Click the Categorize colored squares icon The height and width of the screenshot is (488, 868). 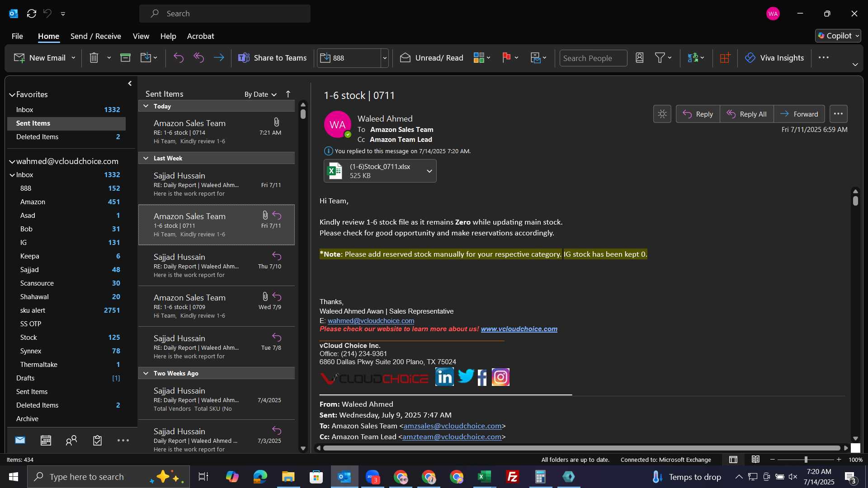[479, 58]
